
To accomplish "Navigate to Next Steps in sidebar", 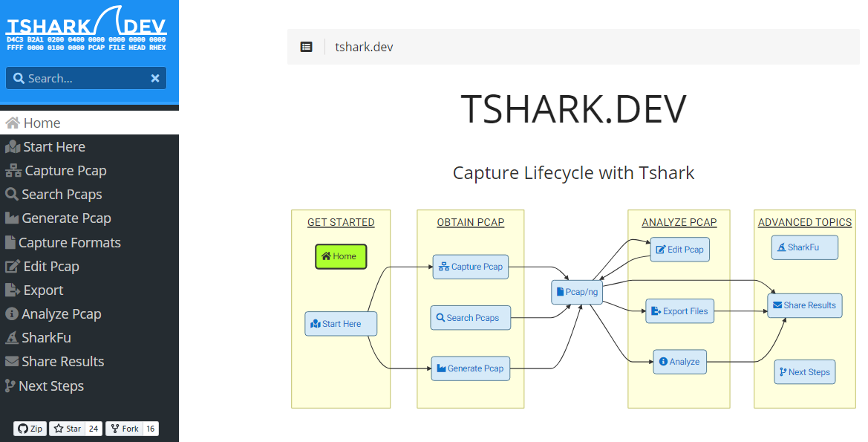I will click(89, 386).
